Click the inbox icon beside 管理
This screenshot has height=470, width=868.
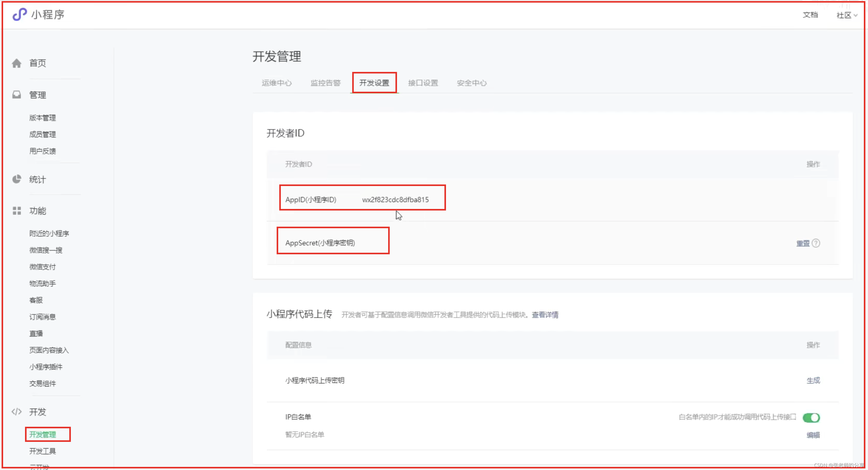coord(16,95)
